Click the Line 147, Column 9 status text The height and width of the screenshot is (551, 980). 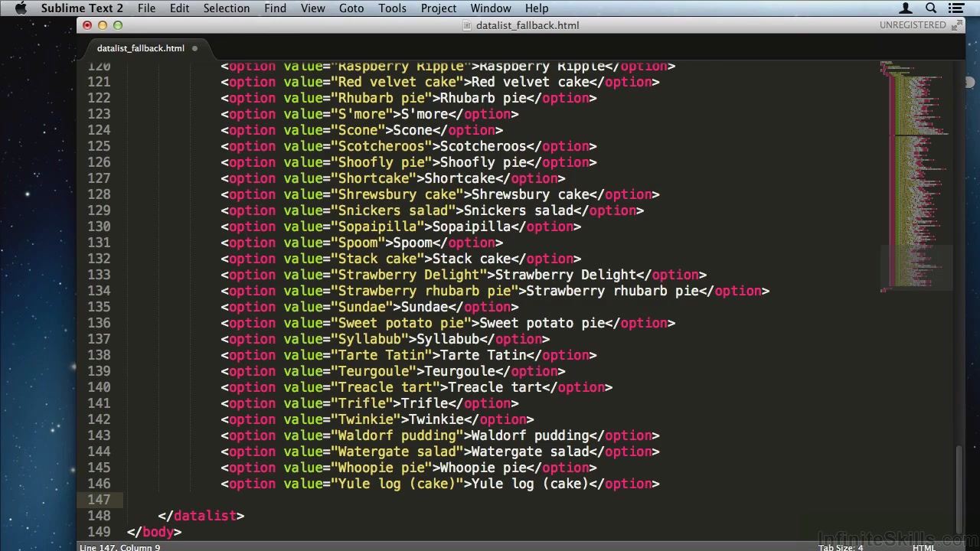(119, 547)
